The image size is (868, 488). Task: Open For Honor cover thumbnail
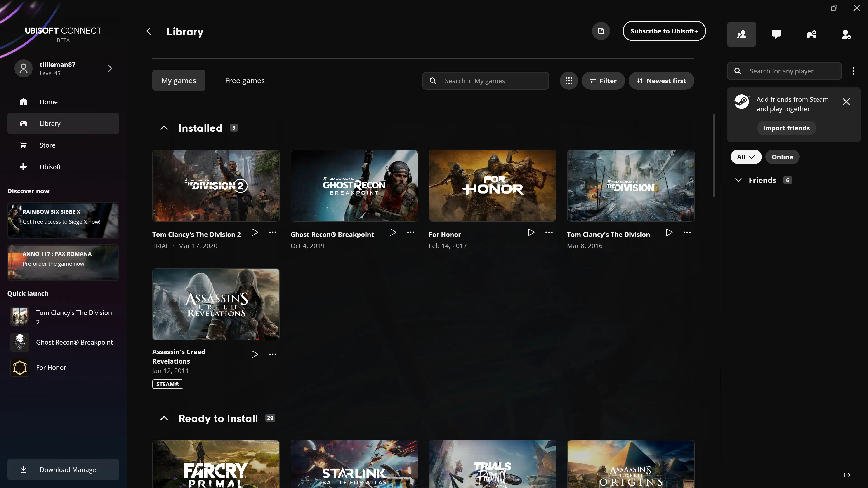tap(492, 185)
